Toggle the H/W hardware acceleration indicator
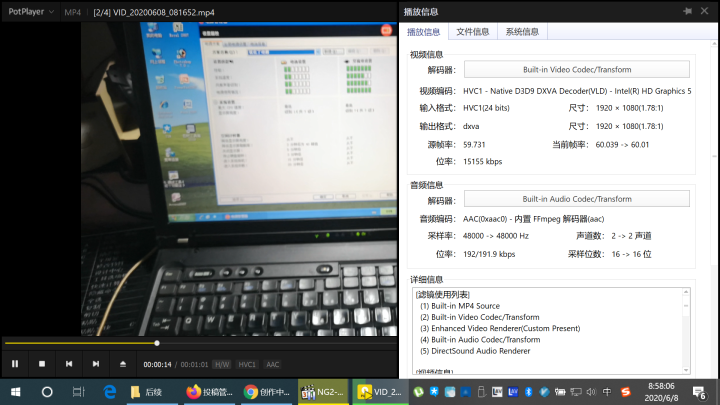Viewport: 720px width, 405px height. tap(221, 364)
